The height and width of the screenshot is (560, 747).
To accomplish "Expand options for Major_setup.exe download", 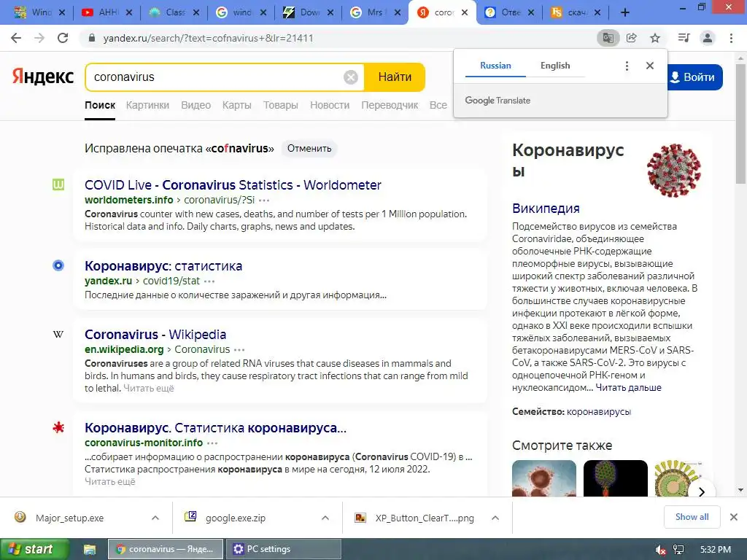I will (155, 518).
